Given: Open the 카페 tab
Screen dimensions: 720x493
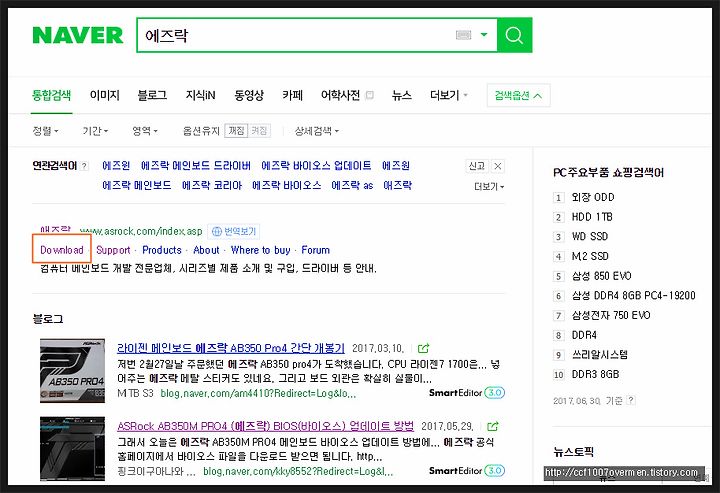Looking at the screenshot, I should point(292,95).
